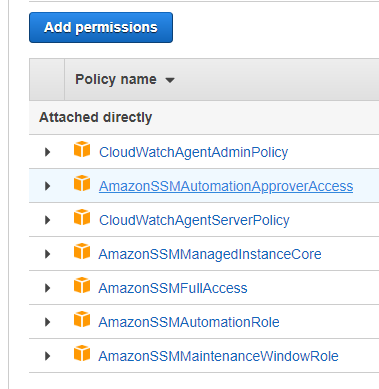This screenshot has width=379, height=389.
Task: Click the policy cube icon beside CloudWatchAgentServerPolicy
Action: pos(82,217)
